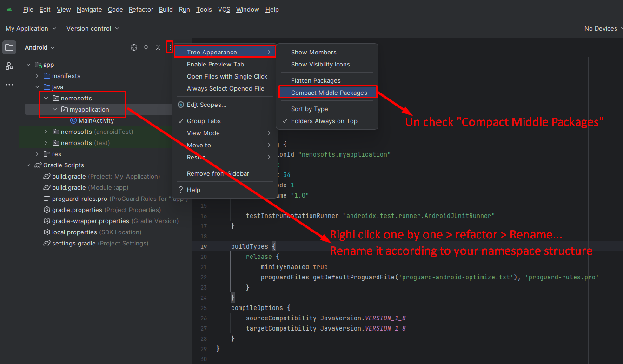Image resolution: width=623 pixels, height=364 pixels.
Task: Select MainActivity in project tree
Action: pos(96,120)
